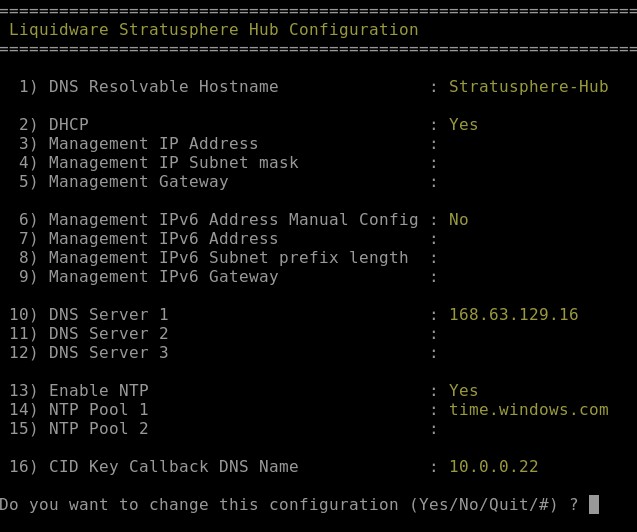
Task: Click the CID Key Callback DNS Name label
Action: 173,467
